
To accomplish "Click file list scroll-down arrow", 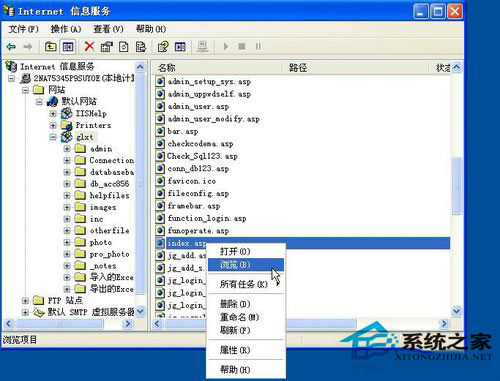I will point(456,311).
